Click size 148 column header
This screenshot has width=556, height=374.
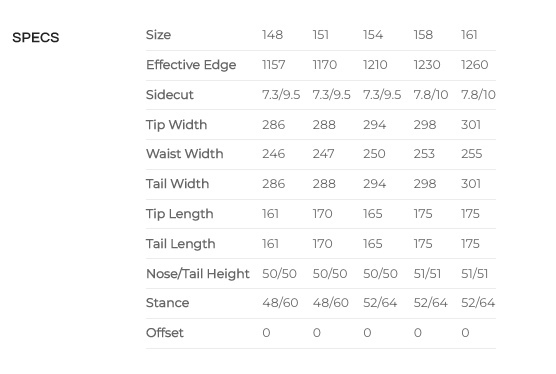pos(272,35)
